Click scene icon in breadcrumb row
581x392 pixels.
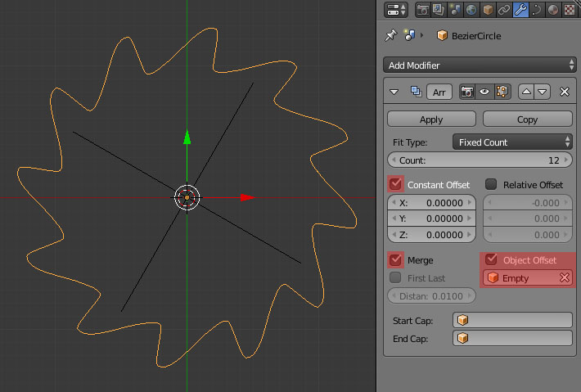tap(409, 35)
